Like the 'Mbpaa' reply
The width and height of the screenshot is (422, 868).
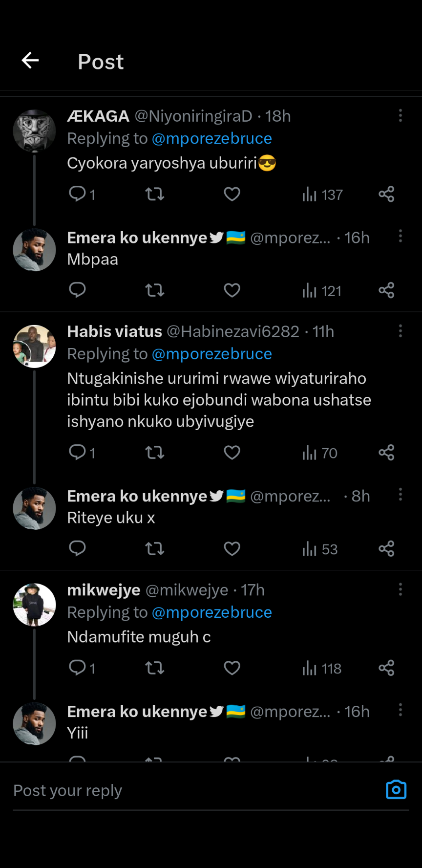point(232,290)
